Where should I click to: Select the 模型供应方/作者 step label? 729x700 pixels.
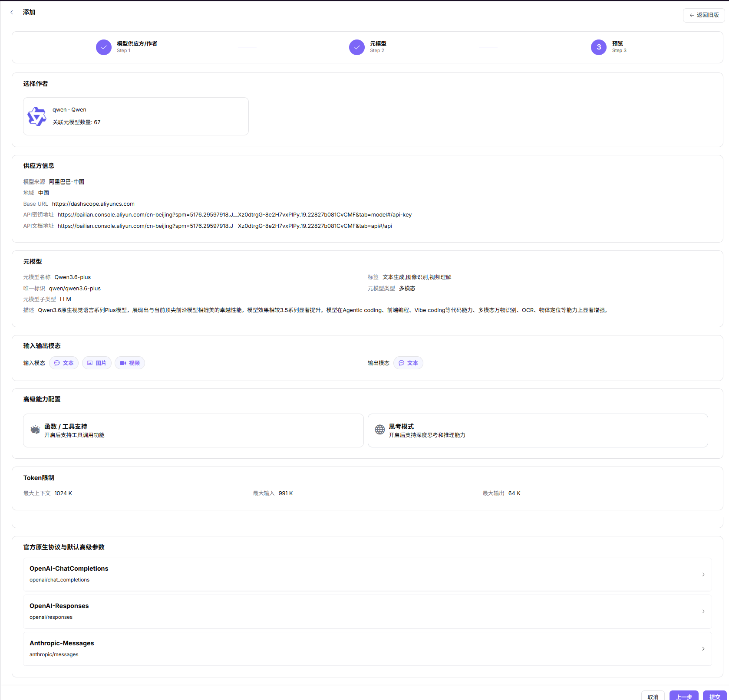[137, 44]
